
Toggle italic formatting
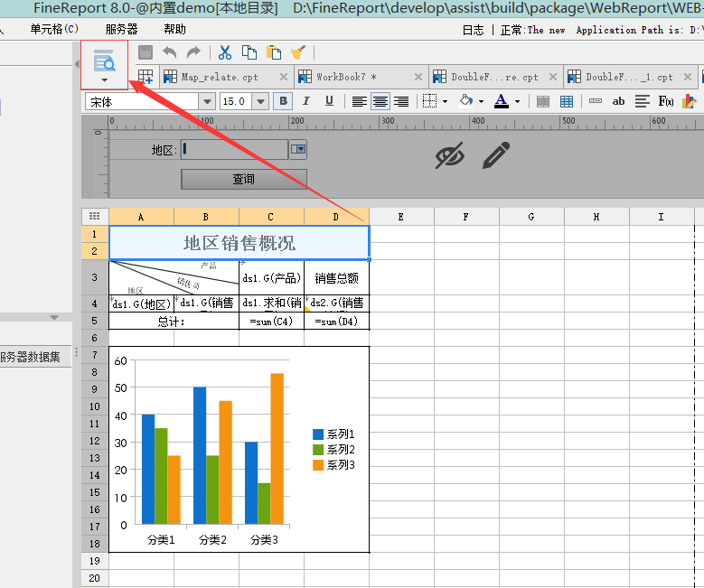pos(306,101)
